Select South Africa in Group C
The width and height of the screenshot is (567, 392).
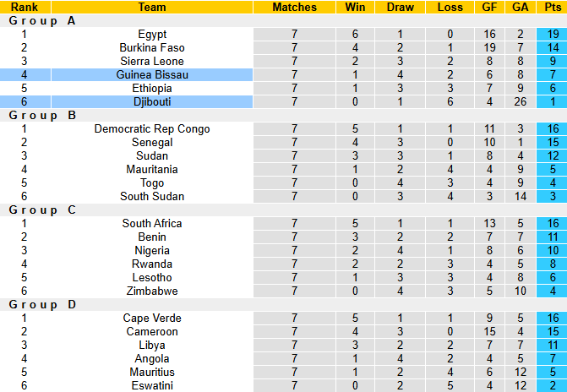pyautogui.click(x=152, y=224)
